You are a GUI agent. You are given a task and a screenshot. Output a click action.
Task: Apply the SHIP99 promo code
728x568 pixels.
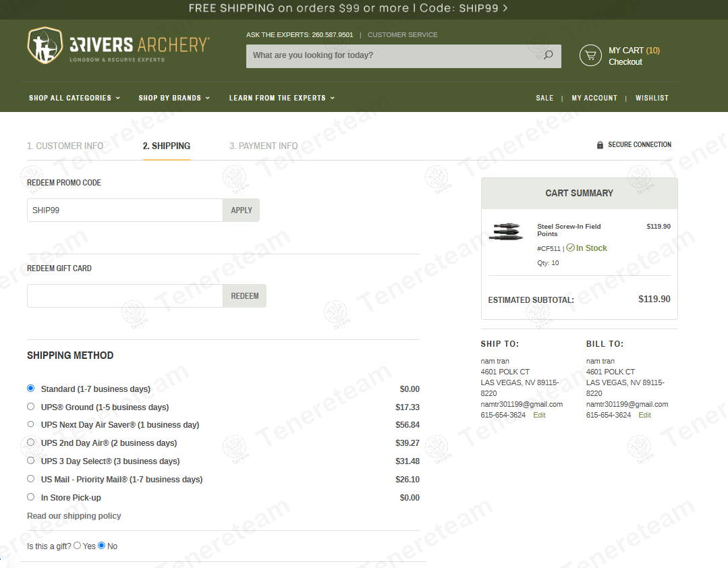click(241, 210)
